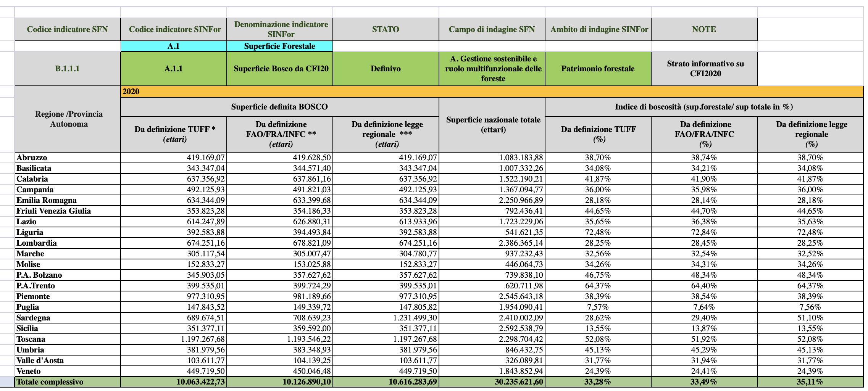Click the 'Totale complessivo' row label
The image size is (868, 391).
67,382
